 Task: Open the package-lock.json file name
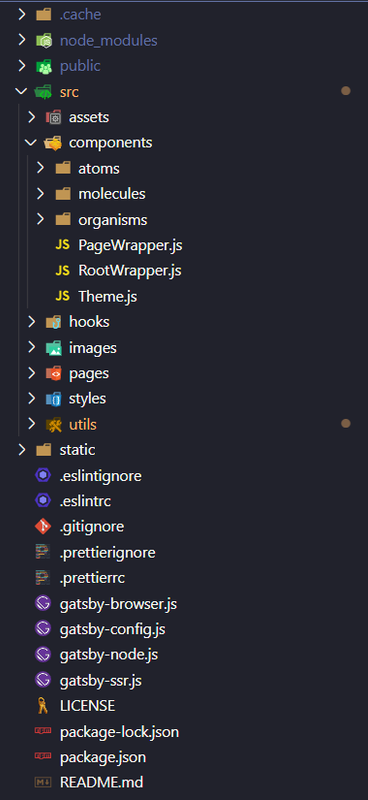[x=119, y=732]
